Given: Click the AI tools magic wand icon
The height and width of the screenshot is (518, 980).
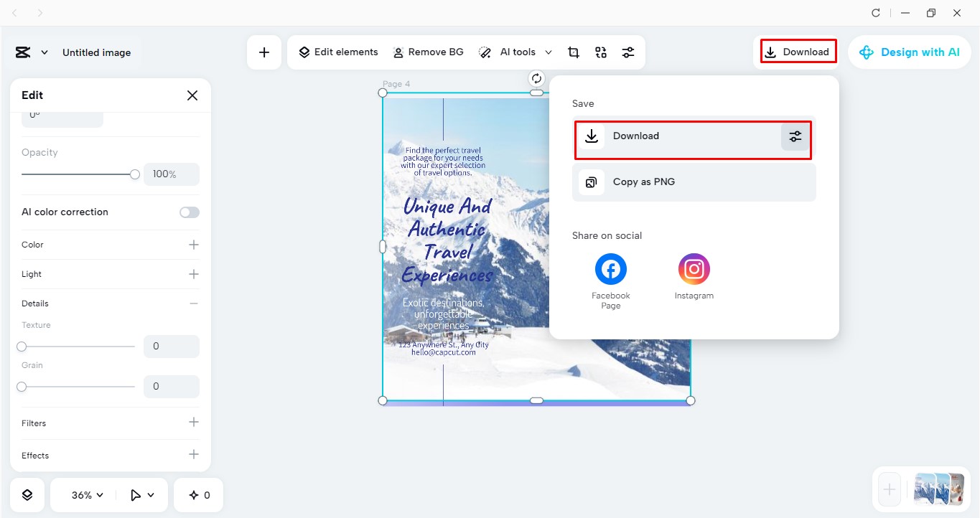Looking at the screenshot, I should 485,52.
